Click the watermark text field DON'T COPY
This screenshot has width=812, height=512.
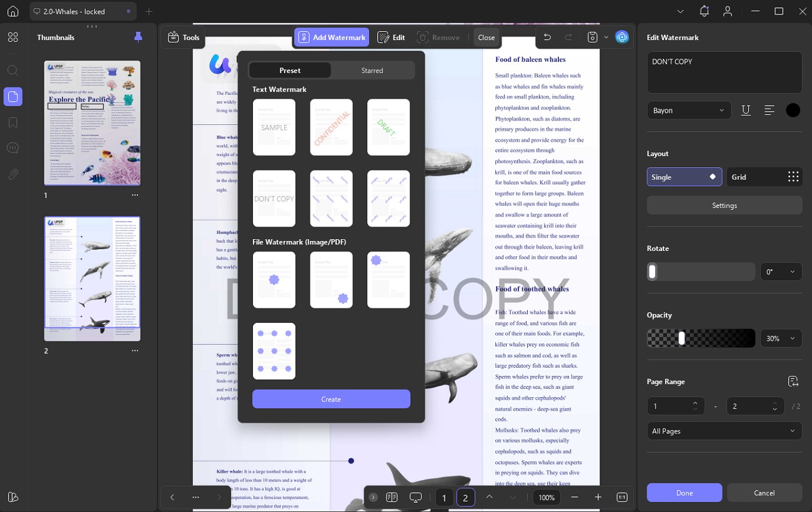(x=725, y=72)
